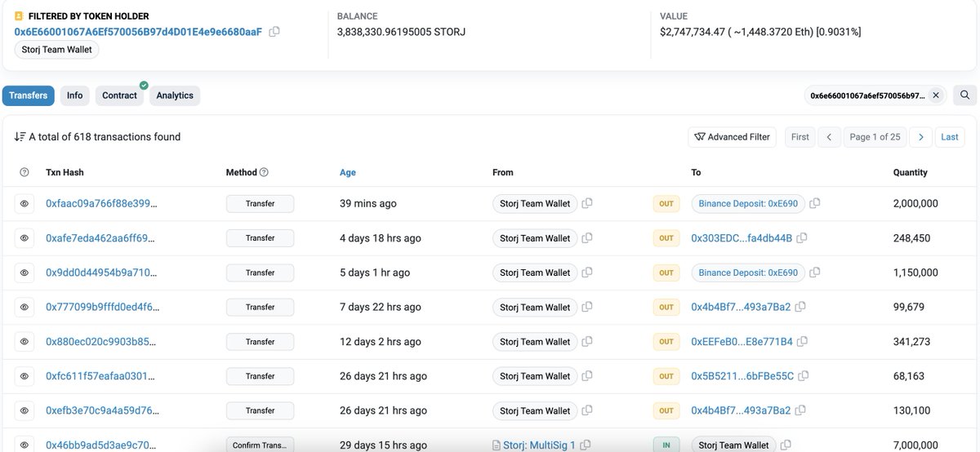980x452 pixels.
Task: Copy From address in 39 mins ago row
Action: (587, 203)
